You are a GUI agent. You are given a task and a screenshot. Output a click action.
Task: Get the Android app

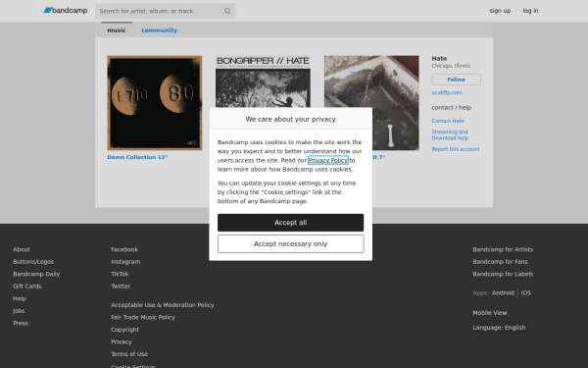(503, 292)
